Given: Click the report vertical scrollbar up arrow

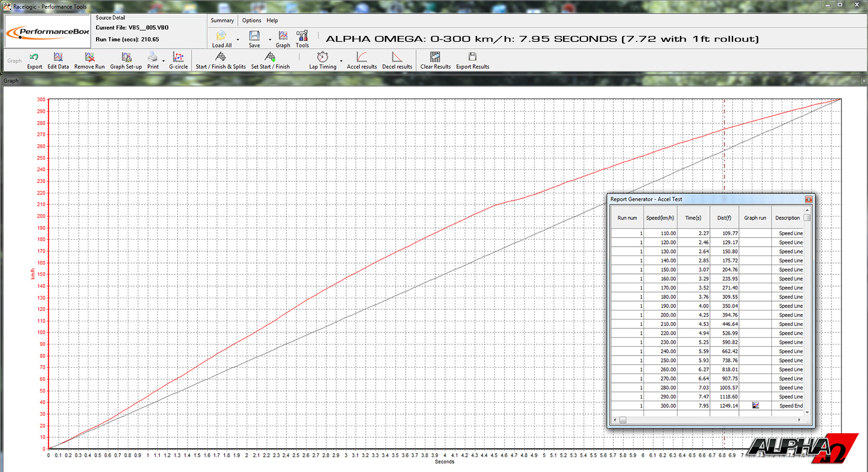Looking at the screenshot, I should pyautogui.click(x=807, y=211).
